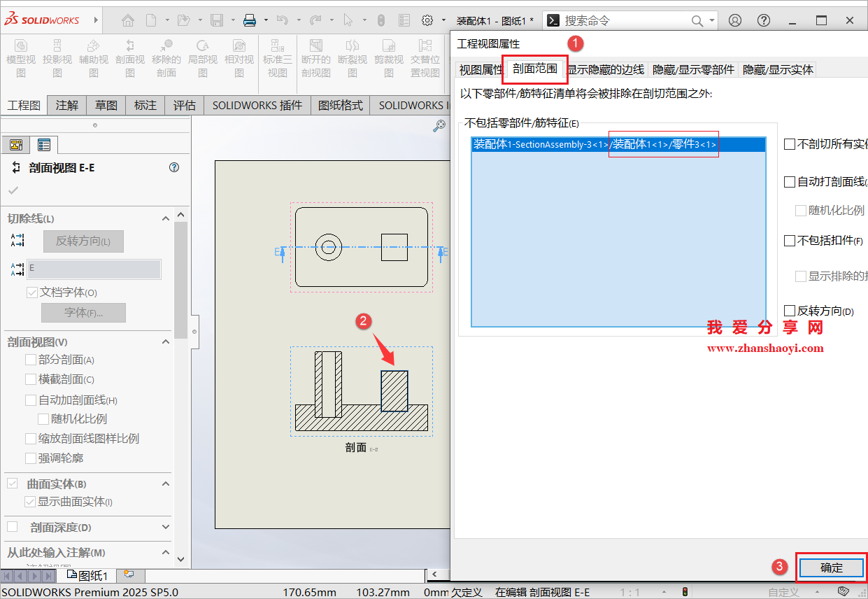Open the 草图 ribbon tab
Screen dimensions: 868x599
coord(106,106)
